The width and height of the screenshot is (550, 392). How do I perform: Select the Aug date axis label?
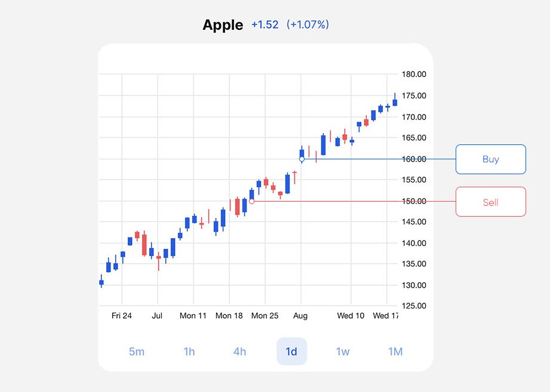point(300,316)
